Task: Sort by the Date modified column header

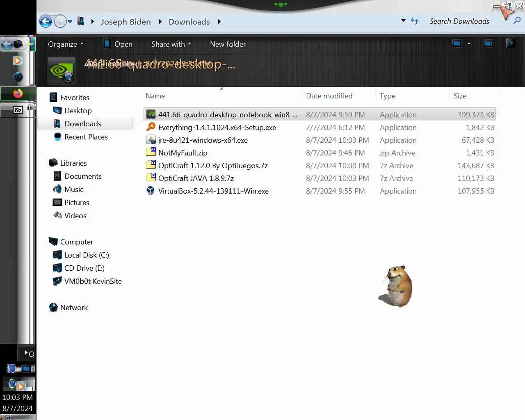Action: click(x=339, y=96)
